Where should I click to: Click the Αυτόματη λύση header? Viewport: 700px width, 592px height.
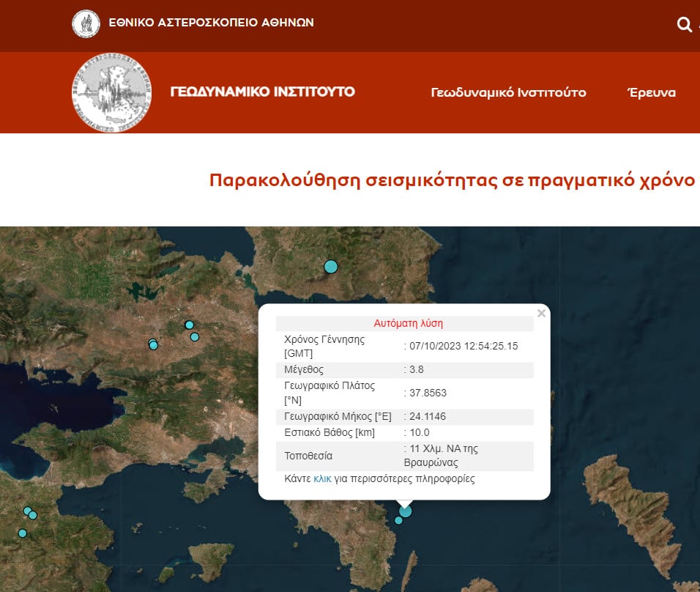(x=408, y=323)
